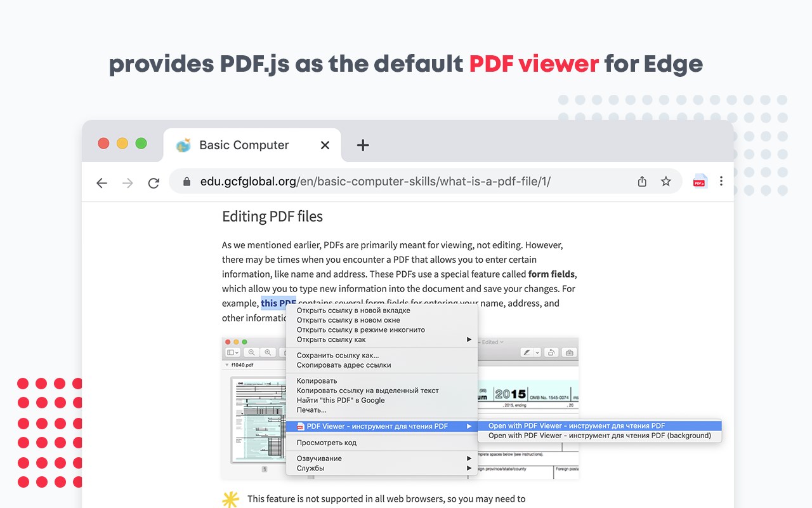The height and width of the screenshot is (508, 812).
Task: Reload the page with refresh icon
Action: (154, 183)
